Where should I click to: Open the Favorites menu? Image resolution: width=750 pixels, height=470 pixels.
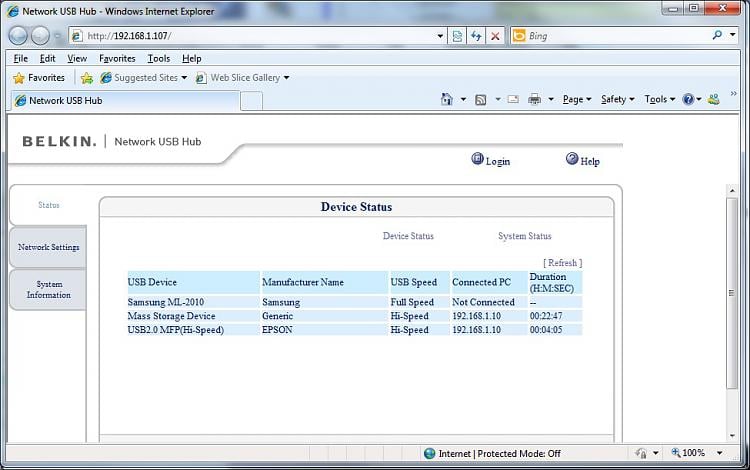(117, 58)
